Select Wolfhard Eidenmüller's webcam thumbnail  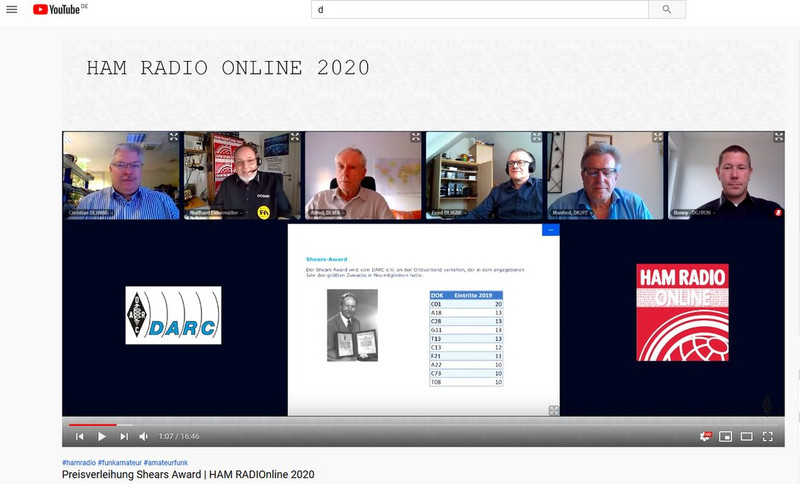(242, 175)
